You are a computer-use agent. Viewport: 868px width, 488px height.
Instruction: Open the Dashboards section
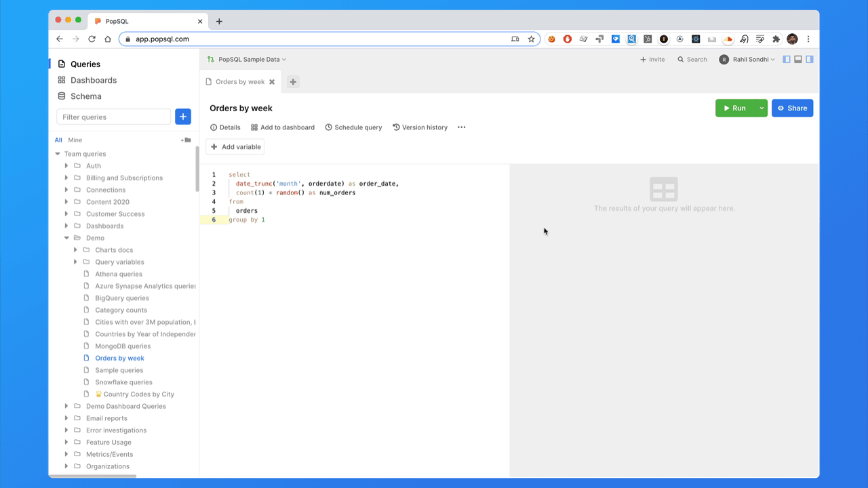(87, 80)
